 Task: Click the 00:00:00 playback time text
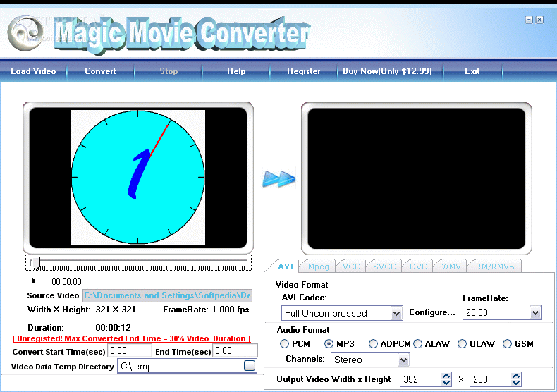coord(66,282)
